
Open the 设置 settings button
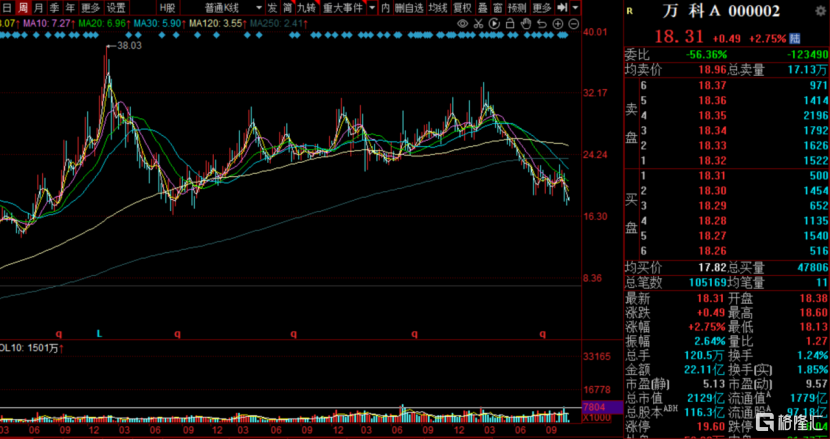click(x=116, y=7)
